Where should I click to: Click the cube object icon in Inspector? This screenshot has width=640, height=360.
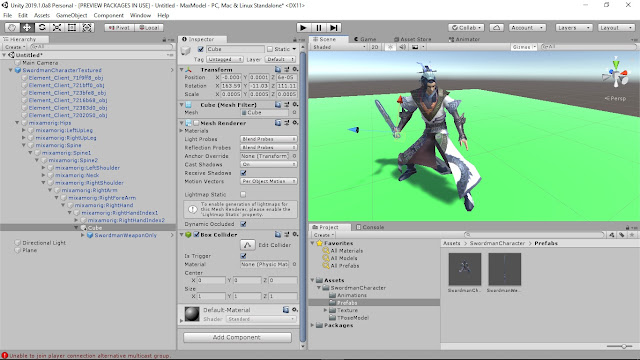pos(186,51)
